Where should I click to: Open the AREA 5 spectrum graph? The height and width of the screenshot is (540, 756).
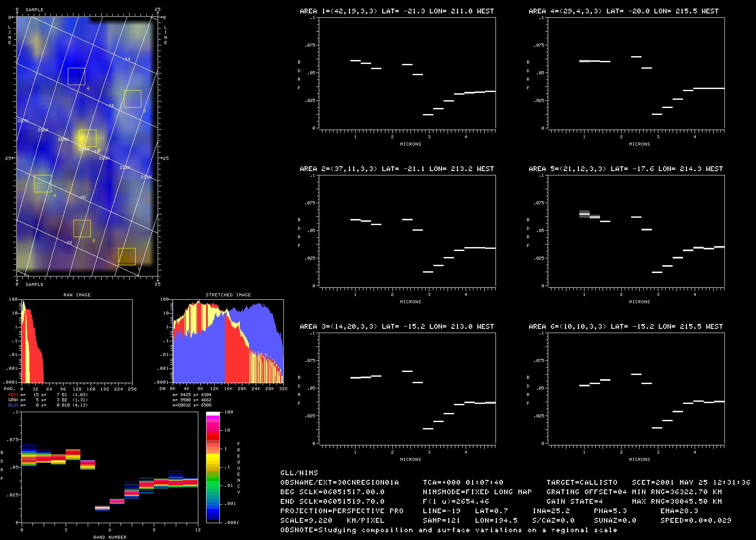pyautogui.click(x=636, y=230)
